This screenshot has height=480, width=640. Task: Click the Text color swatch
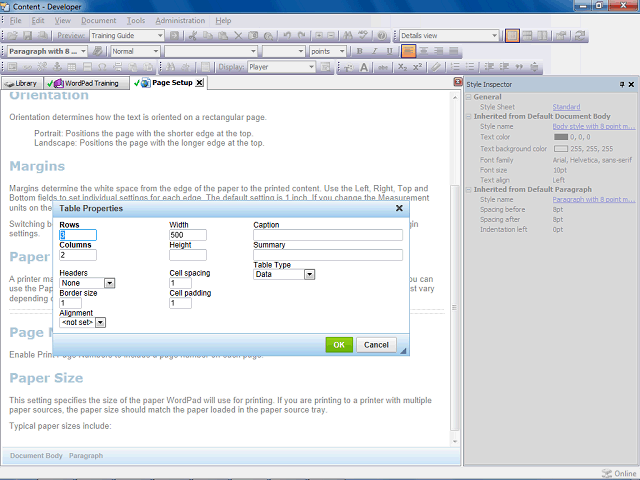point(560,137)
